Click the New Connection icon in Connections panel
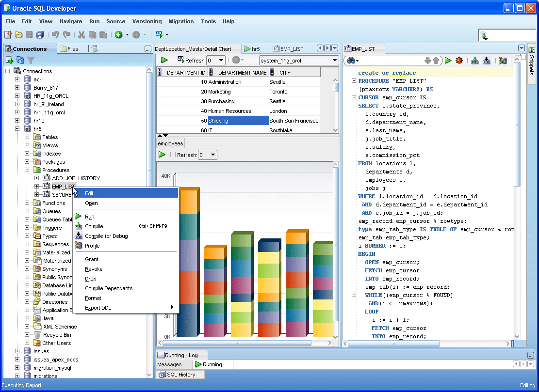This screenshot has height=392, width=539. (9, 61)
